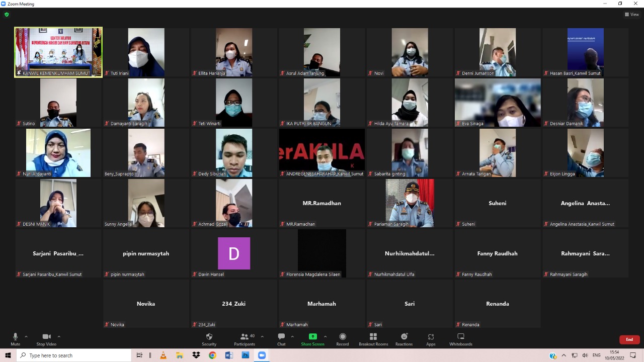Open the Whiteboards tool
The image size is (644, 362).
460,339
